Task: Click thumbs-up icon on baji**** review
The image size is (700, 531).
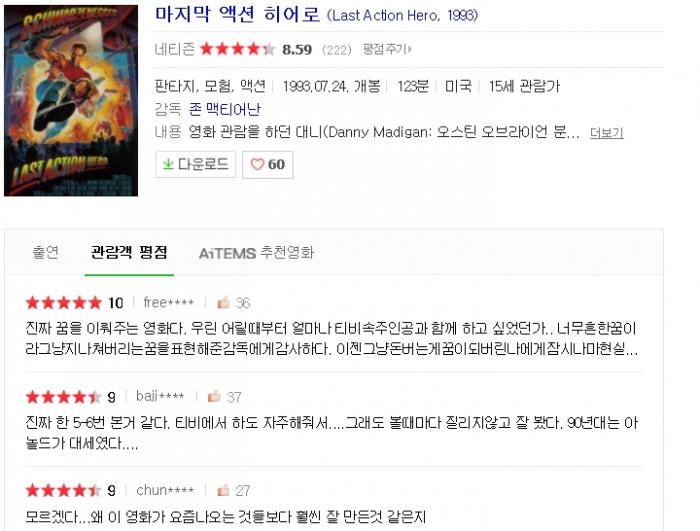Action: pyautogui.click(x=214, y=396)
